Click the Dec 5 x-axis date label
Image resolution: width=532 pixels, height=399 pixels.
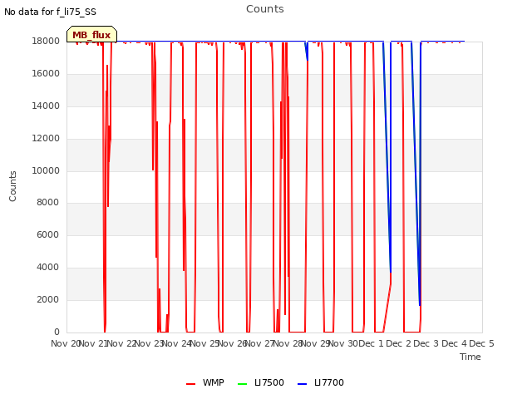point(482,343)
